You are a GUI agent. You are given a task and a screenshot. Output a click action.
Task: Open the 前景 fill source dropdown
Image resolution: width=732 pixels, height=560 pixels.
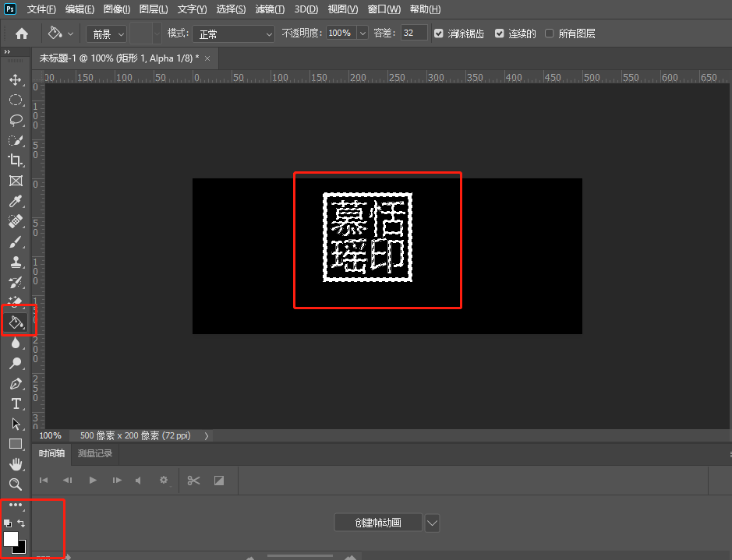[107, 34]
